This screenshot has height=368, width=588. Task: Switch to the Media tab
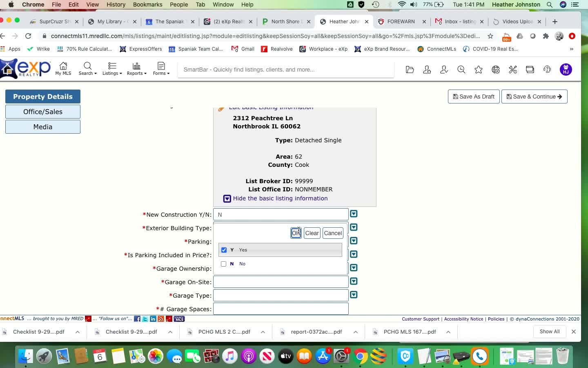tap(43, 127)
